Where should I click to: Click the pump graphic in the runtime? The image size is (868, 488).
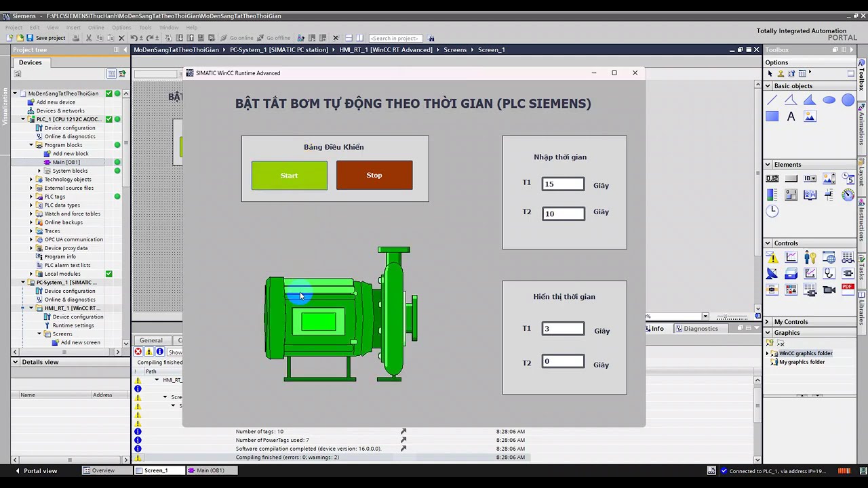pyautogui.click(x=341, y=315)
